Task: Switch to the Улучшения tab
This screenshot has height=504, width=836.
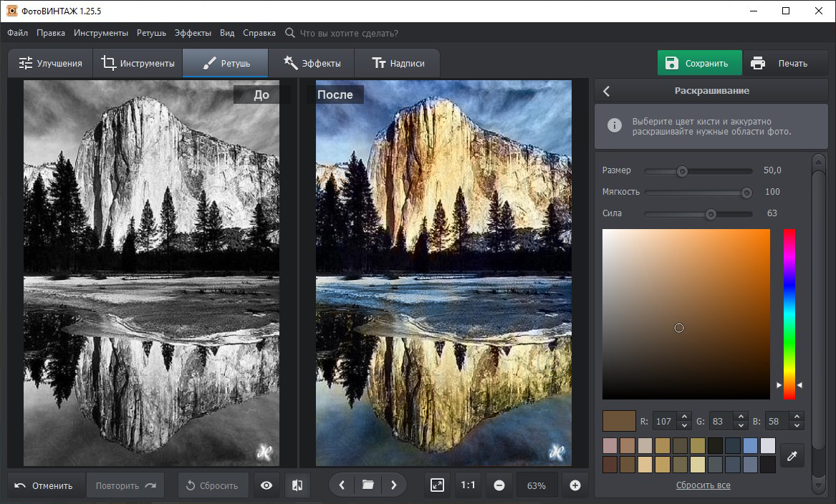Action: coord(50,63)
